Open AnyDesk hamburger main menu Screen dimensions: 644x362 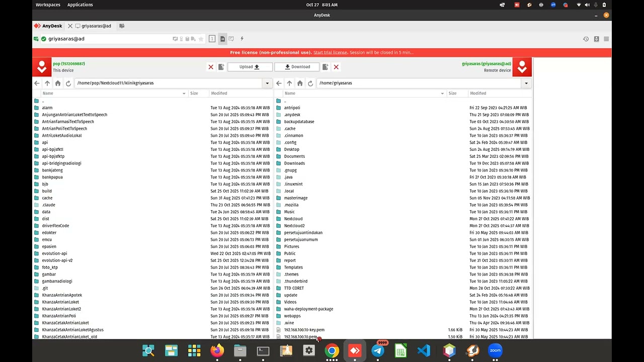point(606,39)
